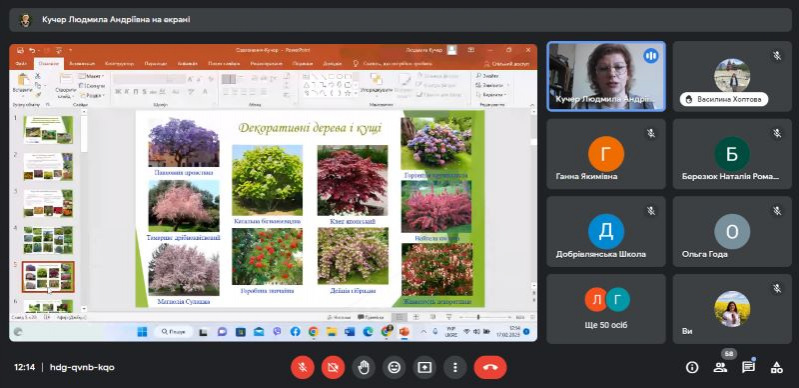Click the Undo arrow in PowerPoint
The width and height of the screenshot is (799, 388).
pyautogui.click(x=32, y=50)
